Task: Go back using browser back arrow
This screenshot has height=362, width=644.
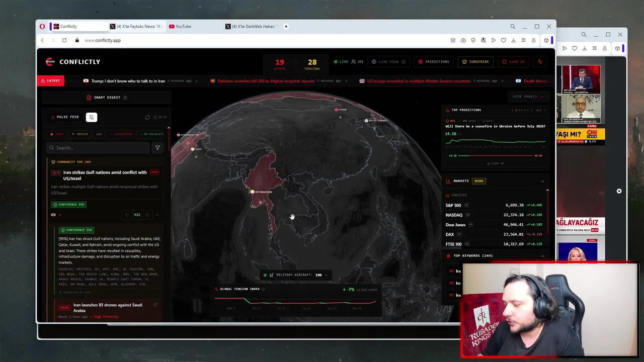Action: click(x=43, y=40)
